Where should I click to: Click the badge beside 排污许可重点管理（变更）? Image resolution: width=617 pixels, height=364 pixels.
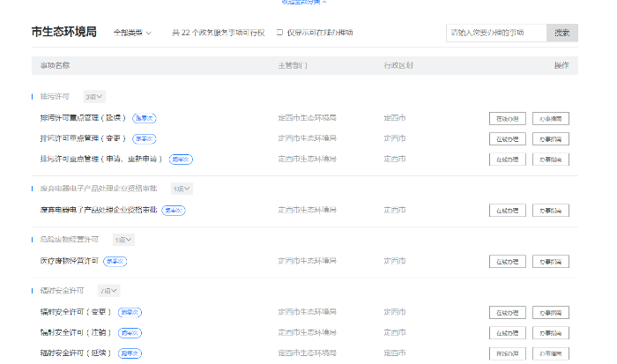click(x=144, y=138)
